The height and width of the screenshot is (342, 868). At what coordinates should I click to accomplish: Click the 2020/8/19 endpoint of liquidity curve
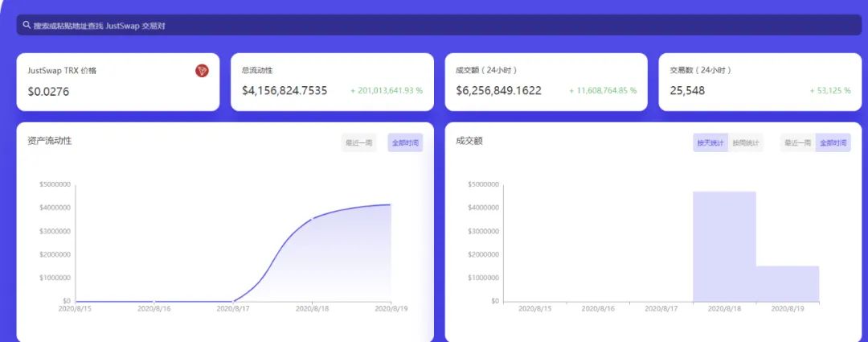[391, 204]
